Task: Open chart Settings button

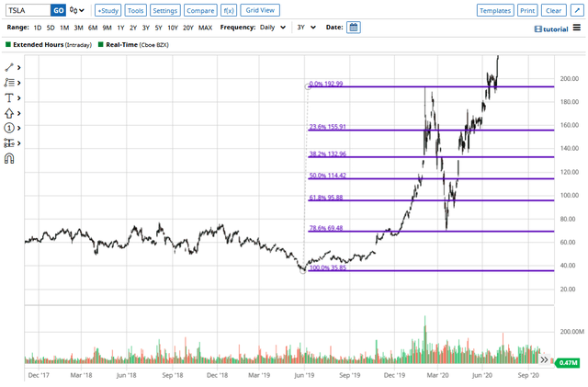Action: pyautogui.click(x=165, y=10)
